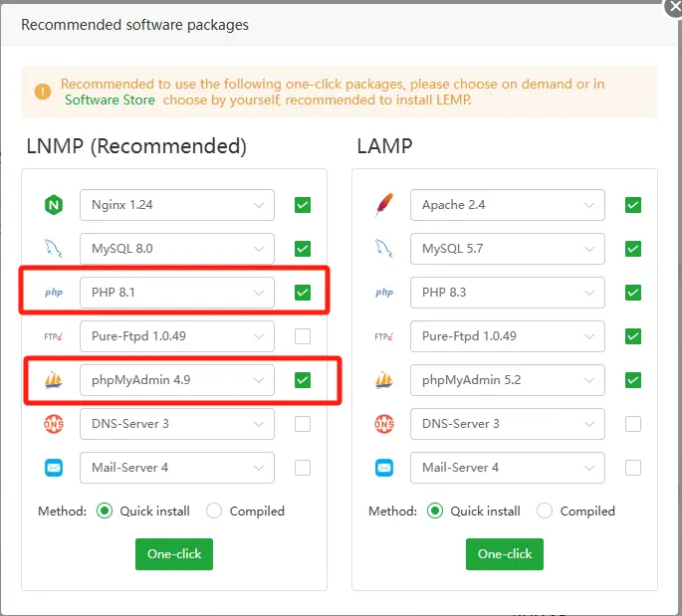
Task: Click the php logo icon in LAMP
Action: click(384, 293)
